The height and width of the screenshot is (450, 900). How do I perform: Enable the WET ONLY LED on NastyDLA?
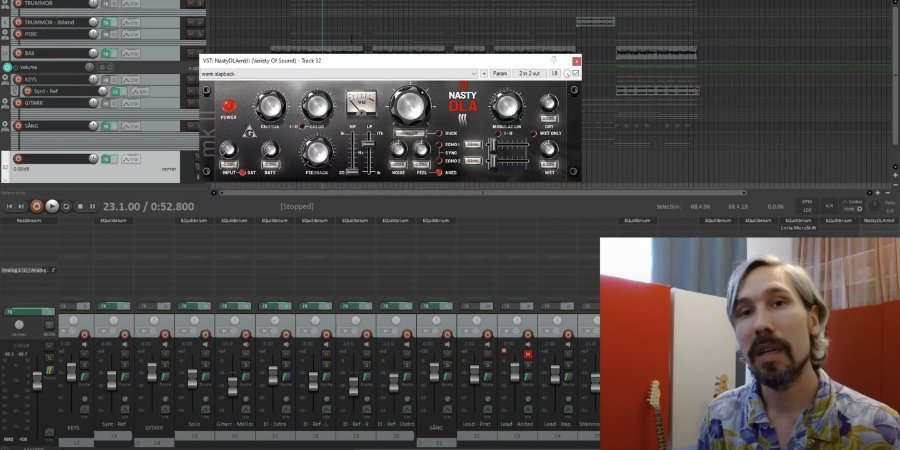tap(533, 133)
